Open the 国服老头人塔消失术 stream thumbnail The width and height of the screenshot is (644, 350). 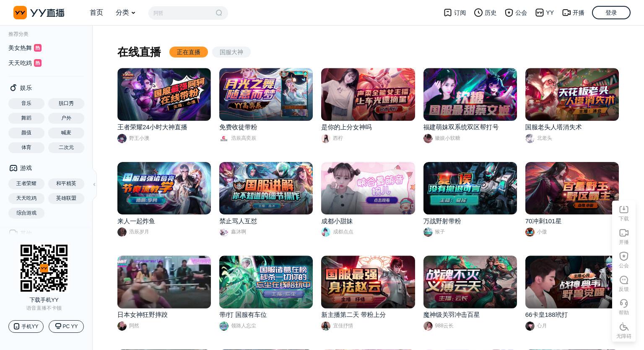tap(572, 94)
